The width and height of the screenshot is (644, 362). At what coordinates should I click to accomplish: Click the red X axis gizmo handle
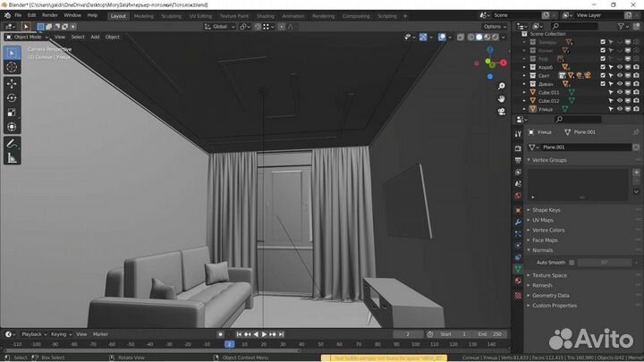pos(504,63)
